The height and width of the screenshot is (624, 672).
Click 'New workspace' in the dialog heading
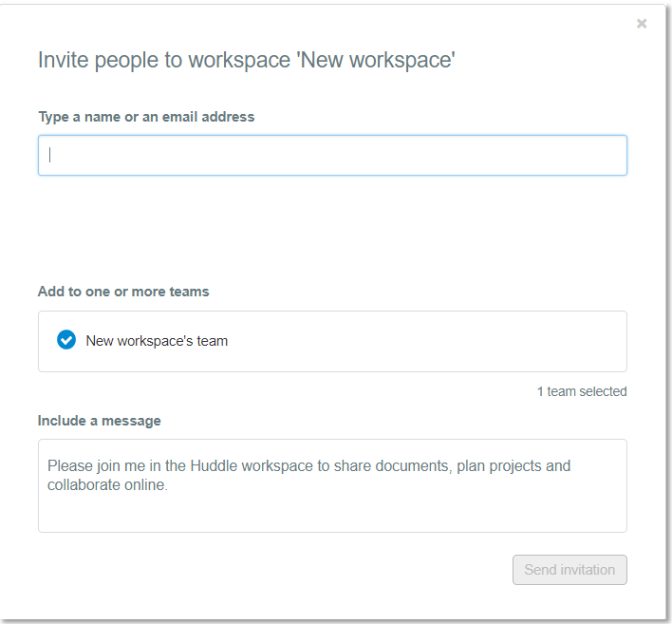pos(376,60)
